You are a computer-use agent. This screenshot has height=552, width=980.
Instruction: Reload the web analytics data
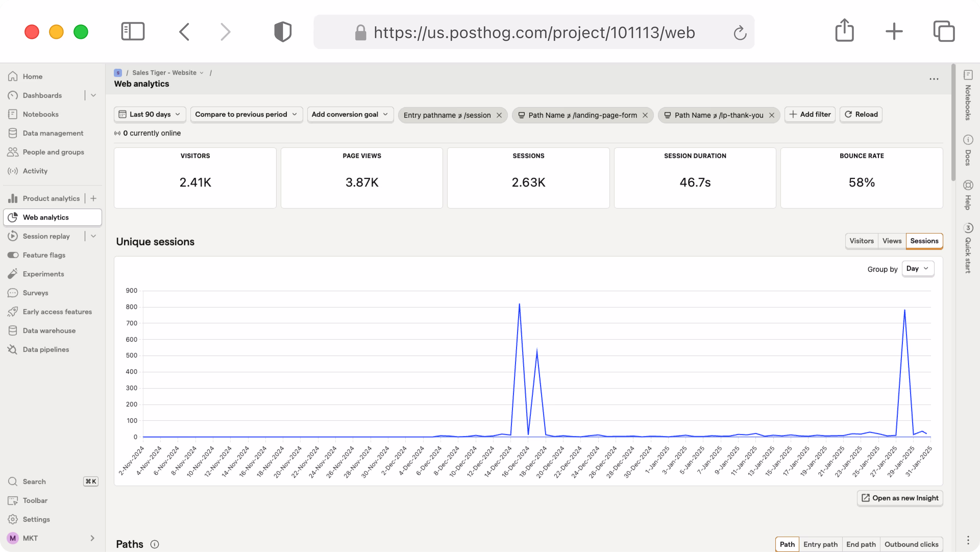[x=861, y=115]
